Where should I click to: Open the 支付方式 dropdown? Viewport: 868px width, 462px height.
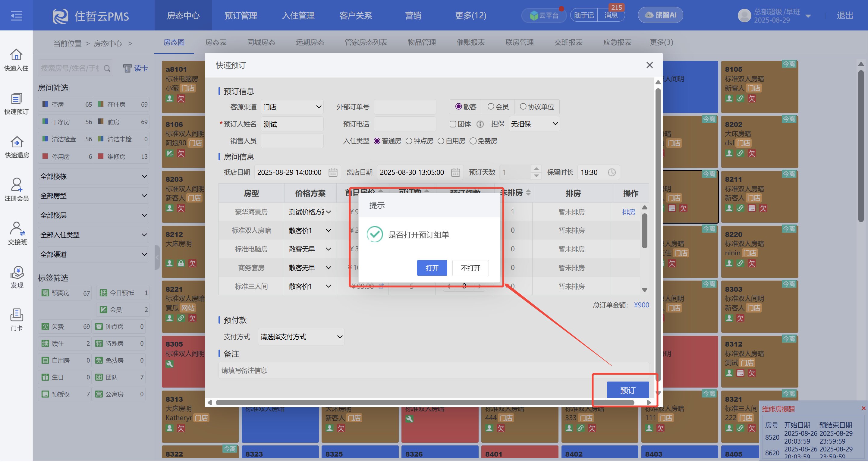(301, 337)
